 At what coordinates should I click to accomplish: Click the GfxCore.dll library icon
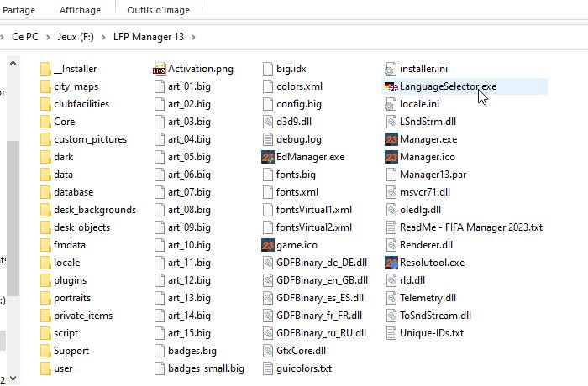click(268, 351)
